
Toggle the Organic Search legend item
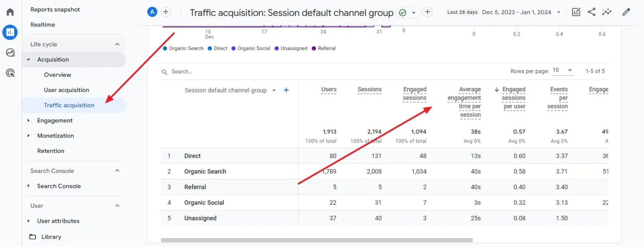tap(182, 48)
